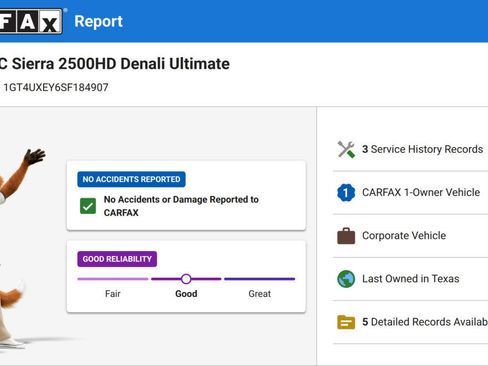488x366 pixels.
Task: Click the brown briefcase Corporate Vehicle icon
Action: [x=346, y=236]
